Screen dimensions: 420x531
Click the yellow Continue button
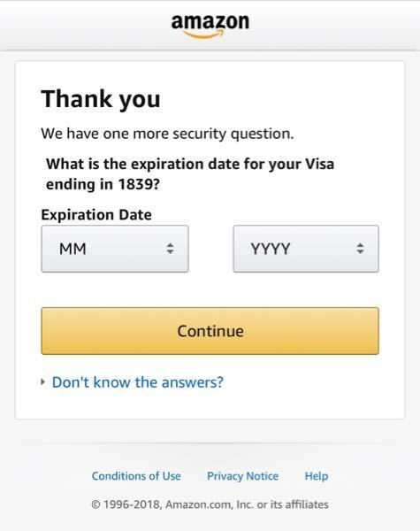click(x=210, y=331)
